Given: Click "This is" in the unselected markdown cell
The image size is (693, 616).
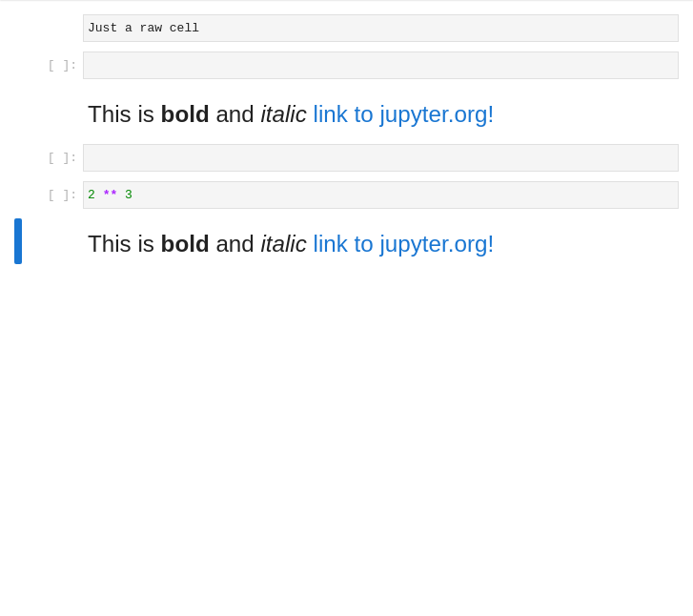Looking at the screenshot, I should pyautogui.click(x=121, y=114).
